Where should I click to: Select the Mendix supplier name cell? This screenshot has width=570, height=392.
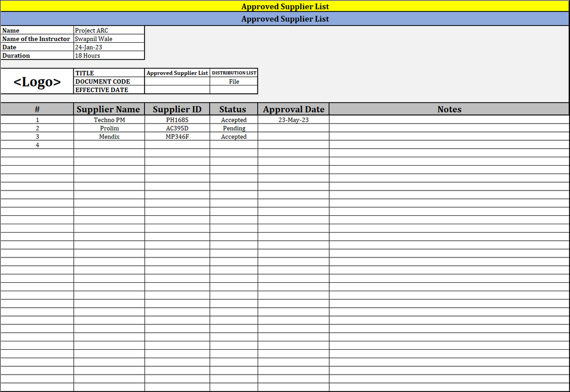[x=109, y=137]
